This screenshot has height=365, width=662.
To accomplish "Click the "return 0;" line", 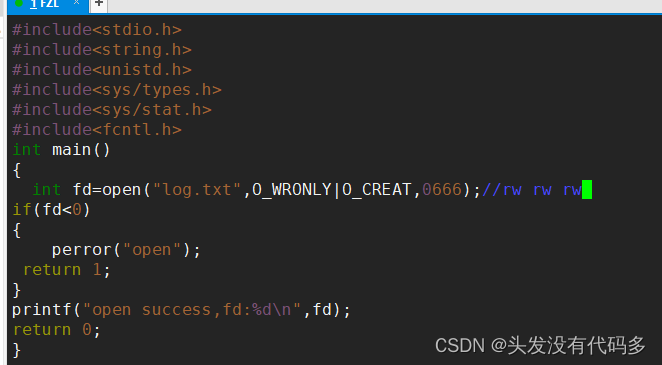I will click(x=57, y=330).
